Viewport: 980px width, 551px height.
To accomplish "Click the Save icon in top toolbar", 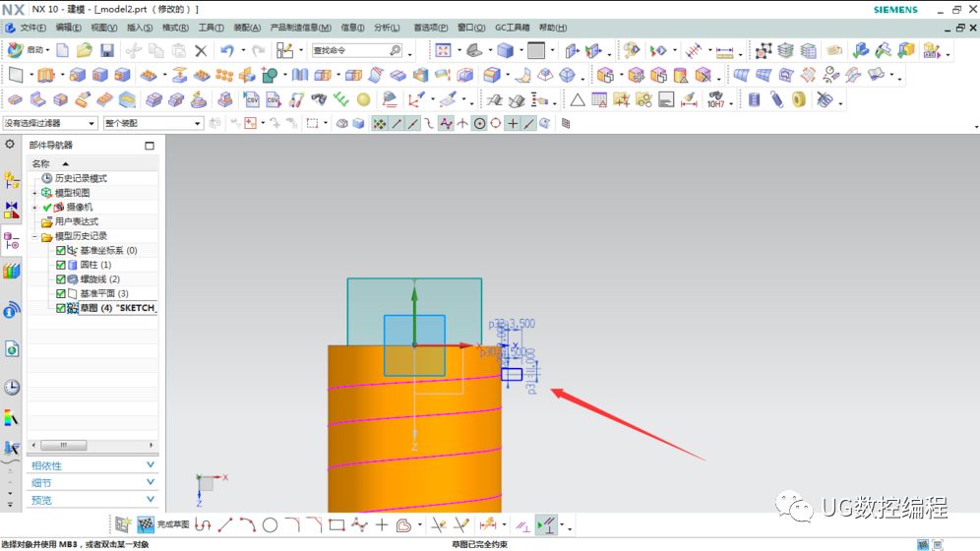I will tap(106, 50).
